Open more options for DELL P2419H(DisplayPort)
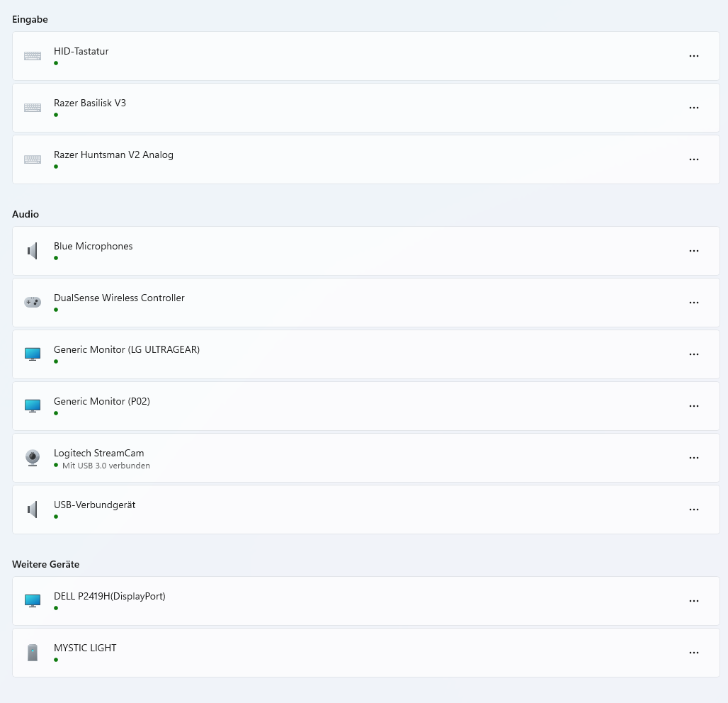Screen dimensions: 728x703 pos(693,601)
